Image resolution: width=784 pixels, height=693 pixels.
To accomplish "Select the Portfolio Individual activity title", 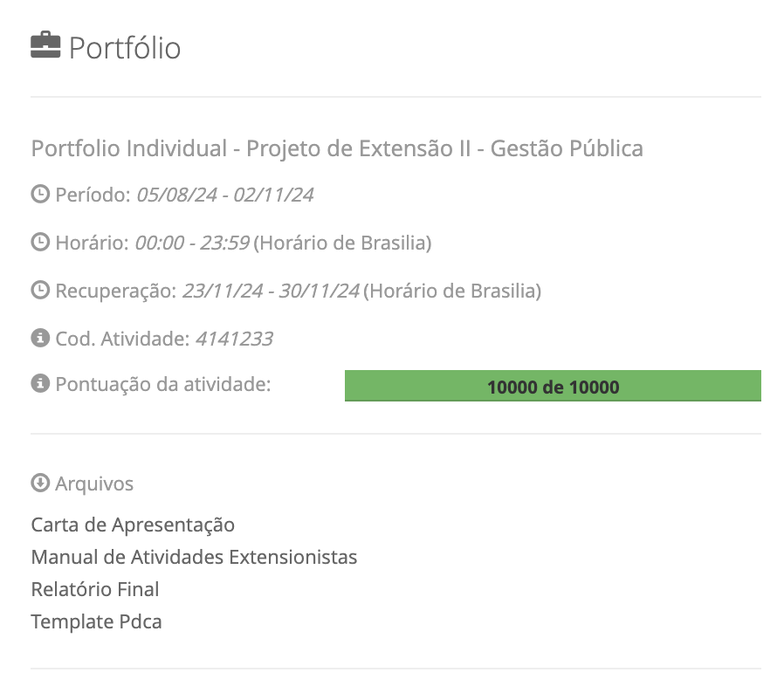I will tap(337, 148).
